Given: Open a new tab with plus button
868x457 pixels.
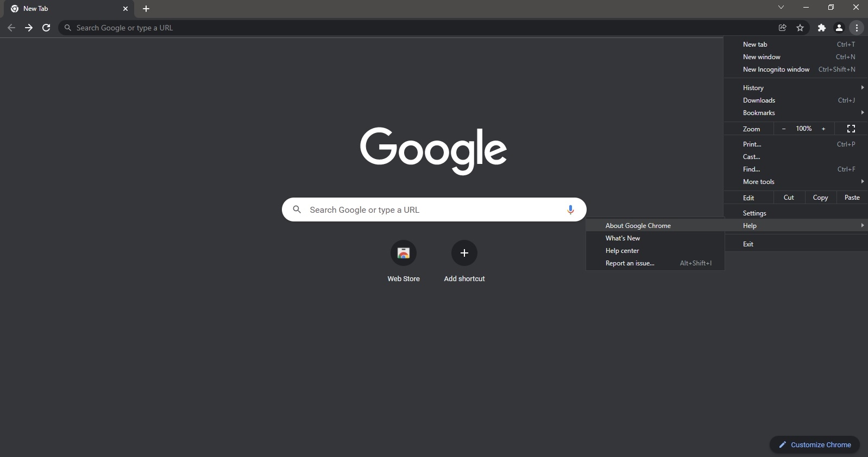Looking at the screenshot, I should coord(146,9).
